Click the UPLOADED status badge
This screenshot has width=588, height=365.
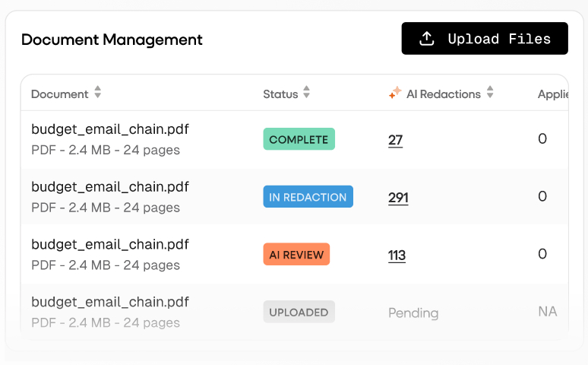pyautogui.click(x=299, y=312)
